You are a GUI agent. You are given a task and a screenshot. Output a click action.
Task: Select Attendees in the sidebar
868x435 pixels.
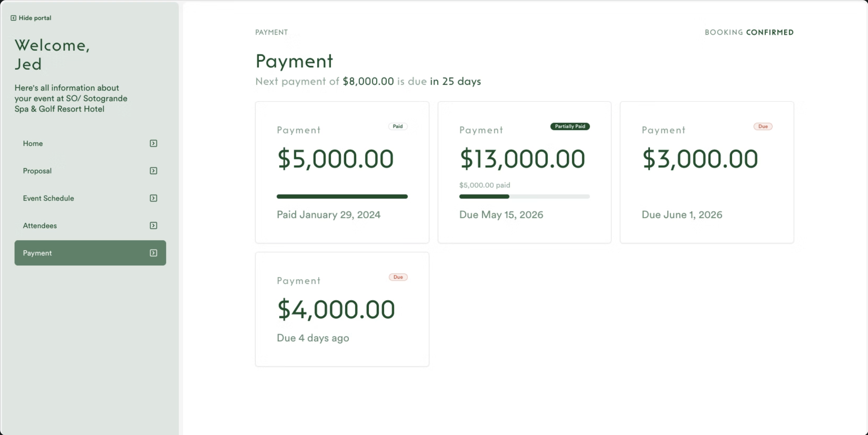[90, 225]
